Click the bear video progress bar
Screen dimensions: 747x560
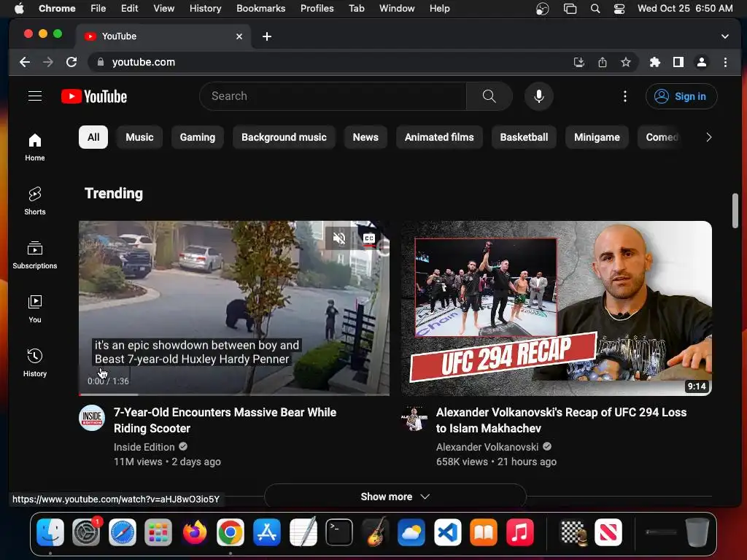(x=234, y=394)
